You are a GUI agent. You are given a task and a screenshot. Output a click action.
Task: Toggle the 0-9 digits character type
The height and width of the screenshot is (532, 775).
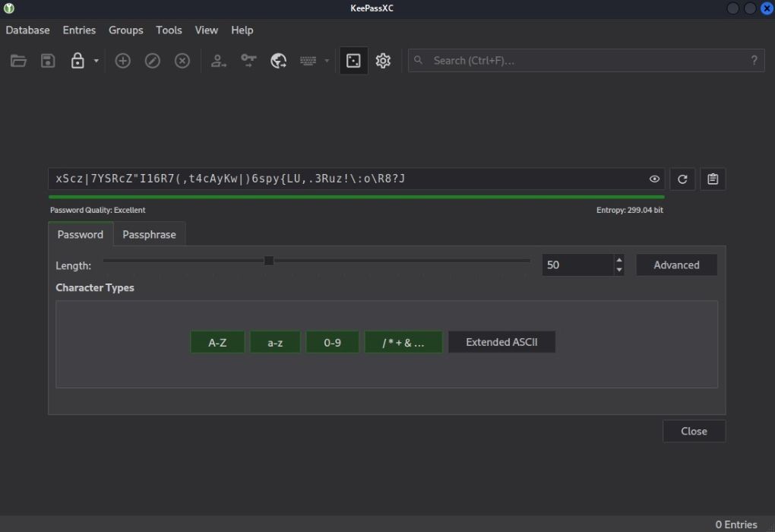tap(332, 342)
